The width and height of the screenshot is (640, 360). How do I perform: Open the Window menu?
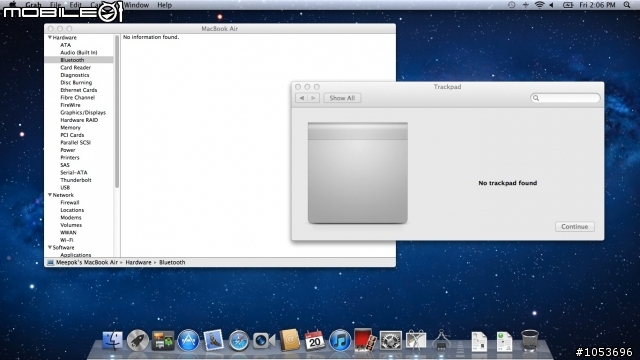pos(136,5)
